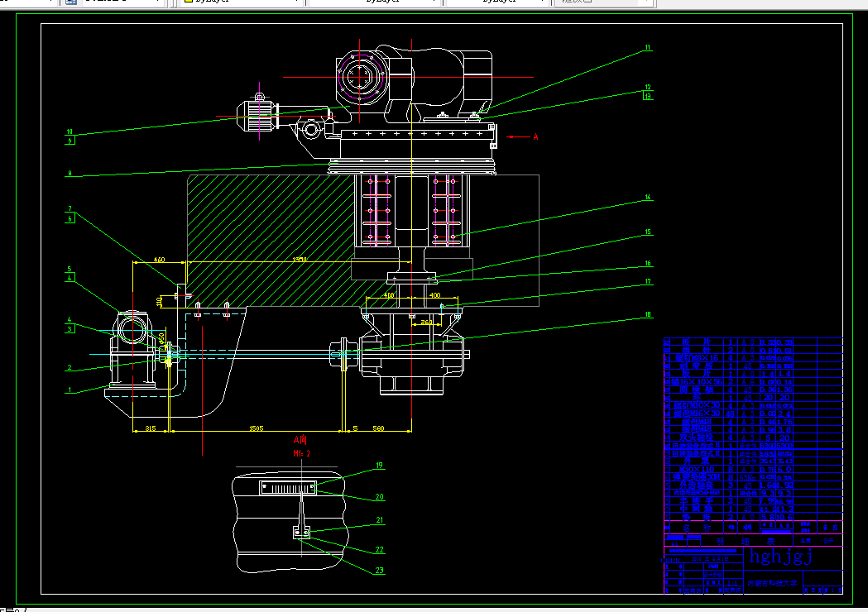Viewport: 868px width, 612px height.
Task: Select part balloon number 15
Action: tap(648, 232)
